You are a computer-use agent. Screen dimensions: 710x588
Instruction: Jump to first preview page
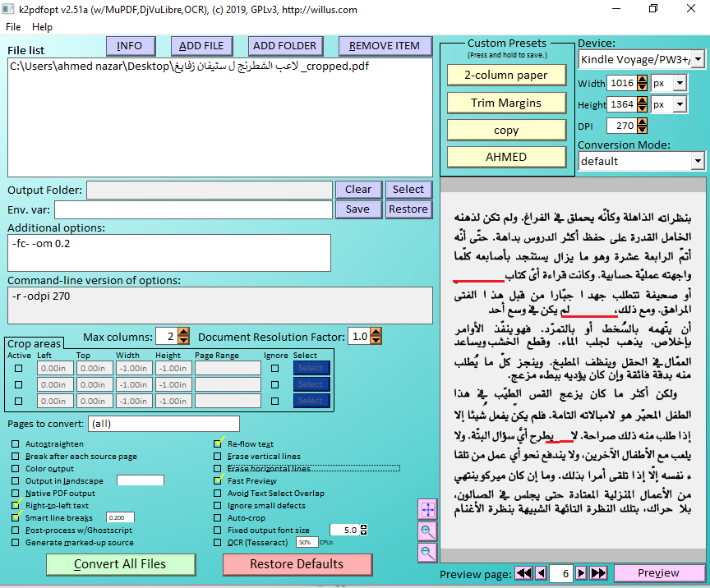(x=524, y=573)
